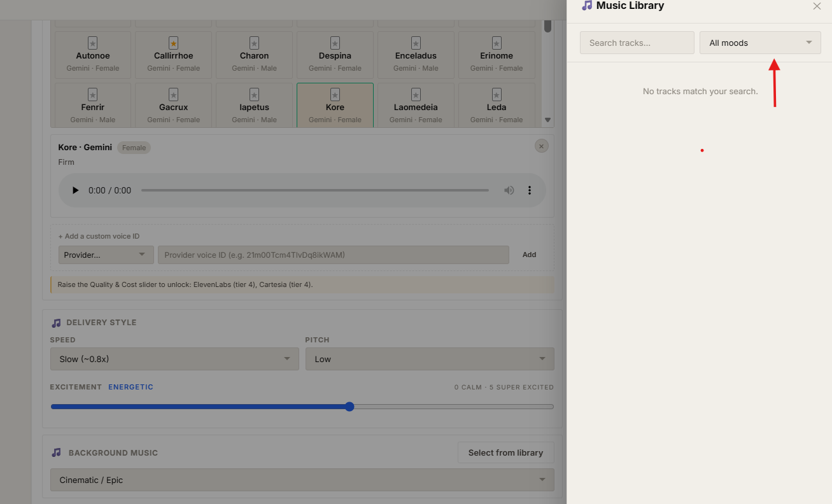Image resolution: width=832 pixels, height=504 pixels.
Task: Toggle favorite star on Fenrir voice
Action: click(x=92, y=95)
